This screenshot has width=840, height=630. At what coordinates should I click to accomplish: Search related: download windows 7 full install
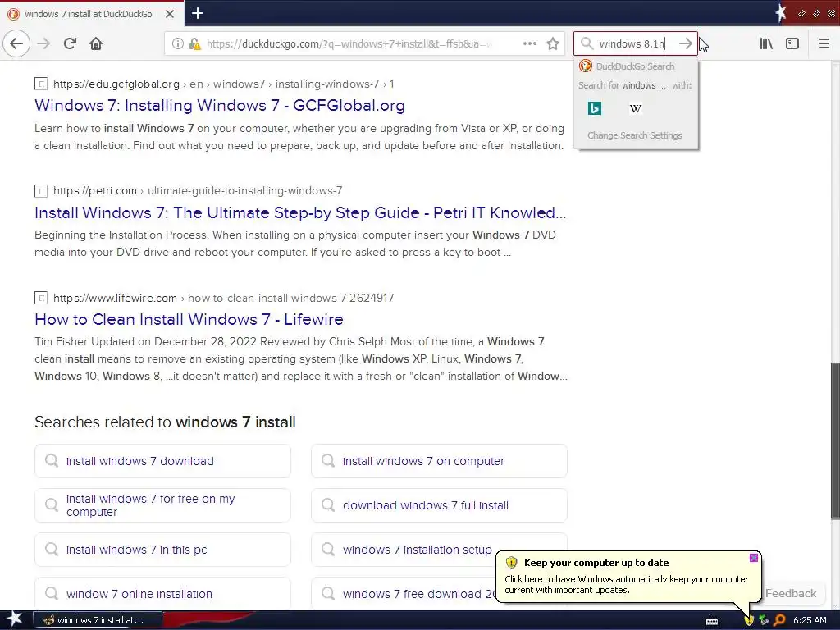[440, 505]
